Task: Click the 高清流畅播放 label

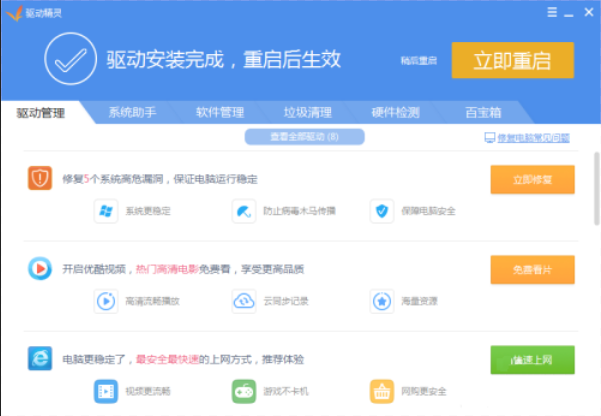Action: [x=153, y=301]
